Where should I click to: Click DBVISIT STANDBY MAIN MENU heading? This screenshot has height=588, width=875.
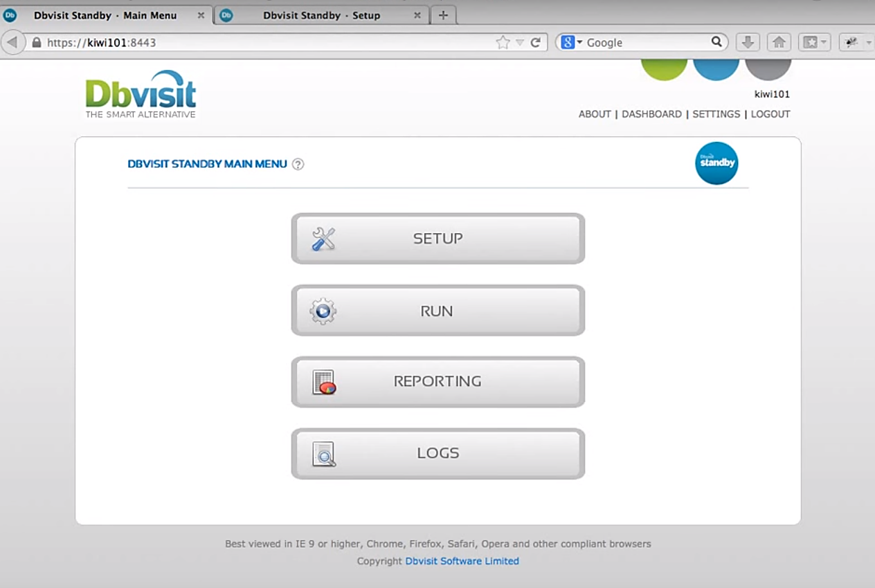(x=207, y=164)
